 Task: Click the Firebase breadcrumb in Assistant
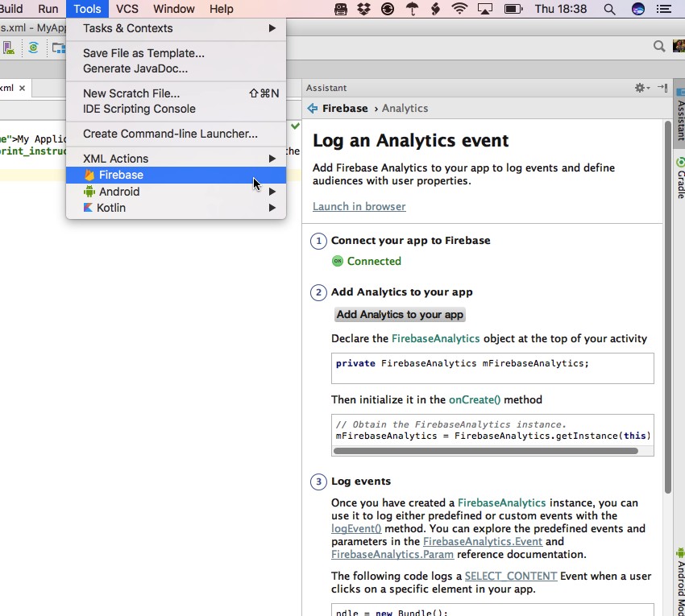345,108
